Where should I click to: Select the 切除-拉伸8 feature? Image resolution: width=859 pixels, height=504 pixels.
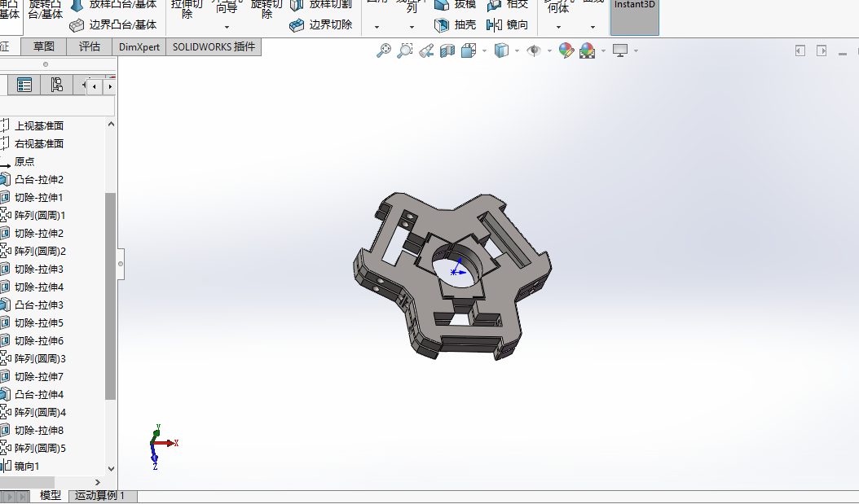[x=39, y=431]
